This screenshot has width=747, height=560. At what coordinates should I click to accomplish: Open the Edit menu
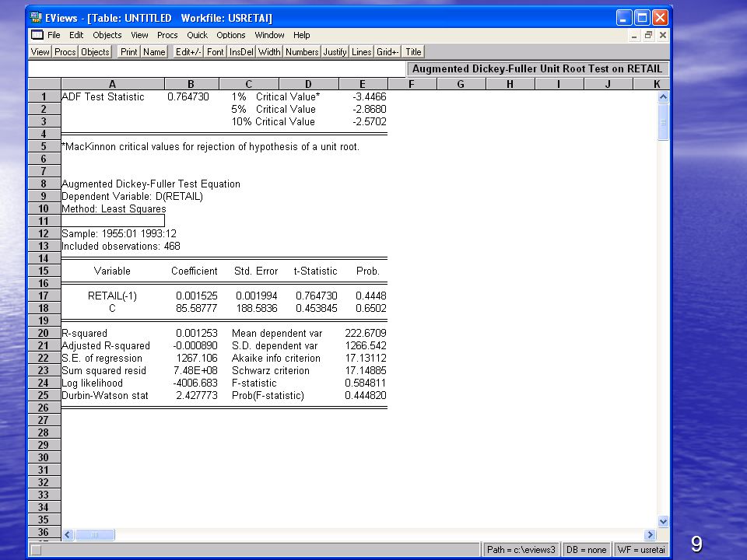[x=76, y=35]
